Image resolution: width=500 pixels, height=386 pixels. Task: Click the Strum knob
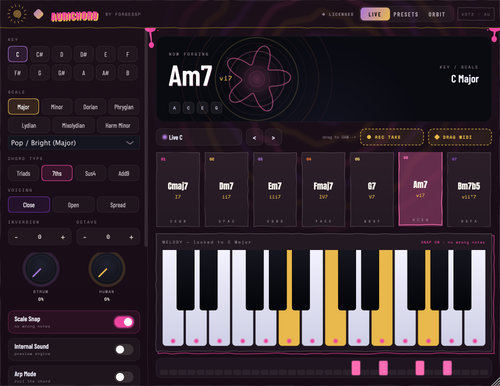click(41, 269)
